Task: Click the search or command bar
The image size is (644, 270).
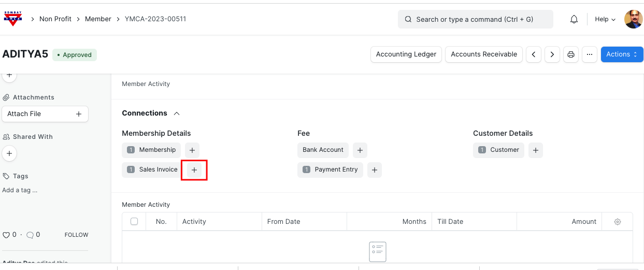Action: (475, 19)
